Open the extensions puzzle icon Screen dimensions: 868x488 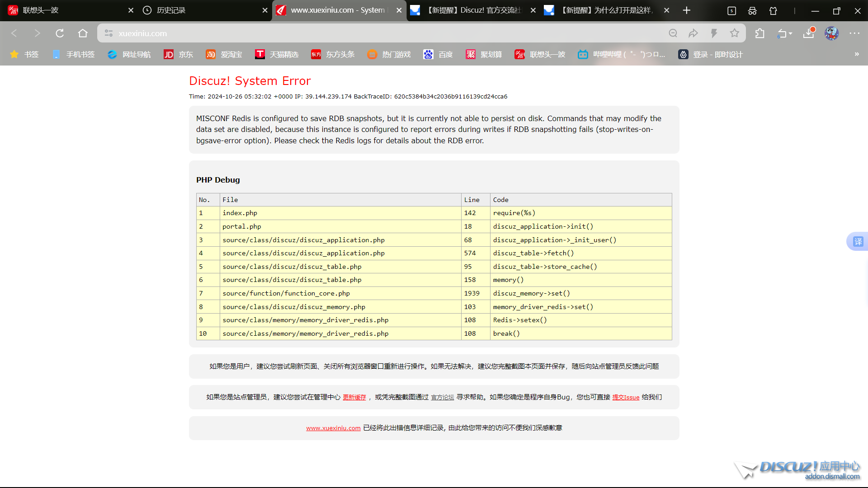[760, 33]
